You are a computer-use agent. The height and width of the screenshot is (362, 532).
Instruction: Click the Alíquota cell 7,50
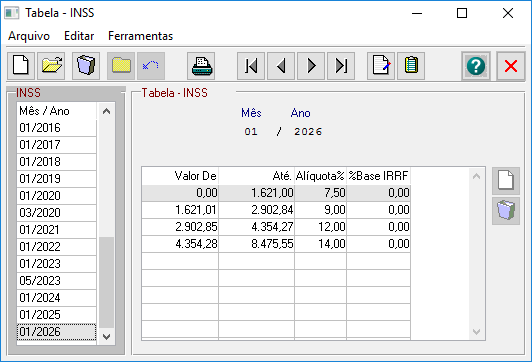click(320, 193)
